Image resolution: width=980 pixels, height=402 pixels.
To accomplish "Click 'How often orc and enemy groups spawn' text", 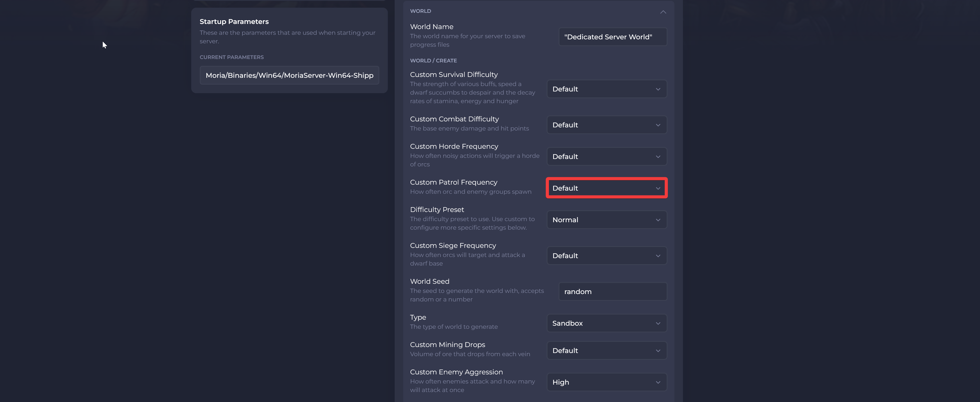I will 471,192.
